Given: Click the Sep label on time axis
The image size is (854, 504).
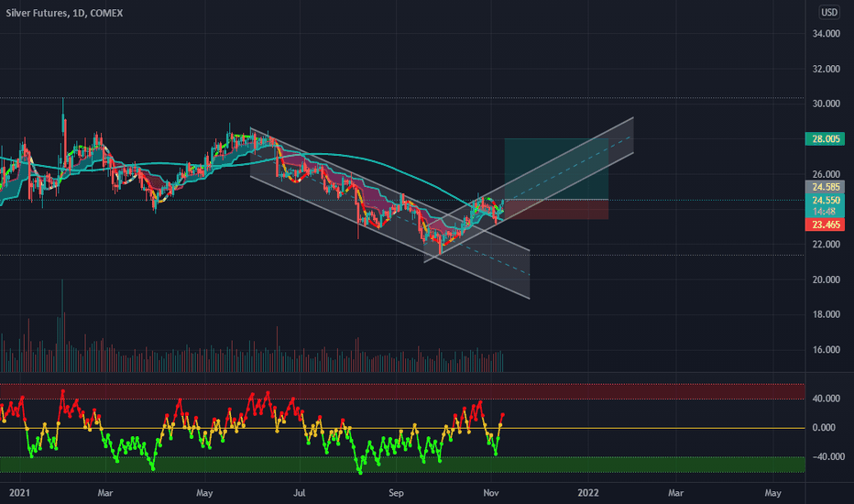Looking at the screenshot, I should pos(396,493).
